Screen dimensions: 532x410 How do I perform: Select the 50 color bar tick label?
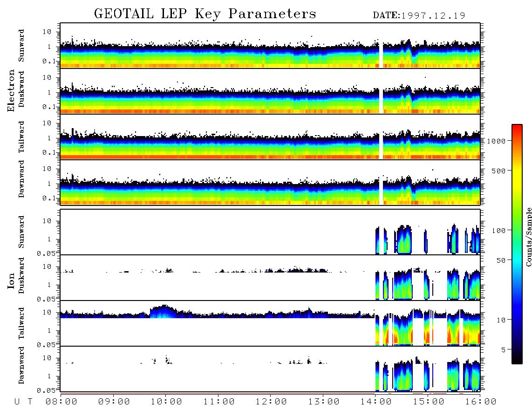point(501,260)
